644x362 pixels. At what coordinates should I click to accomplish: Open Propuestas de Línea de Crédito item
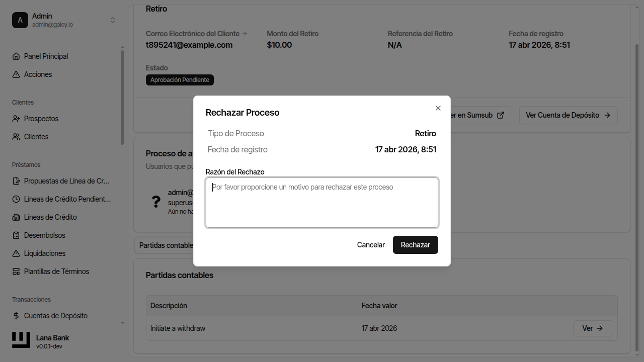tap(66, 181)
